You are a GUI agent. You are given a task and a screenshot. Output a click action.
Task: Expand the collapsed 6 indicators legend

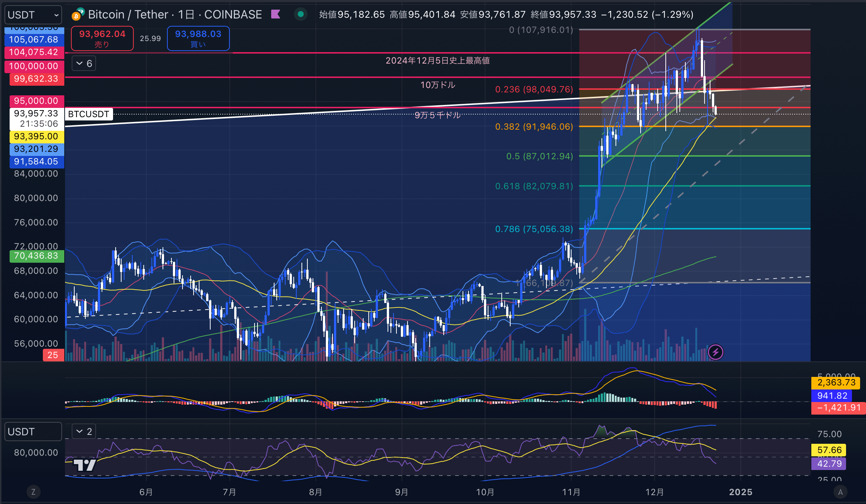pos(84,64)
